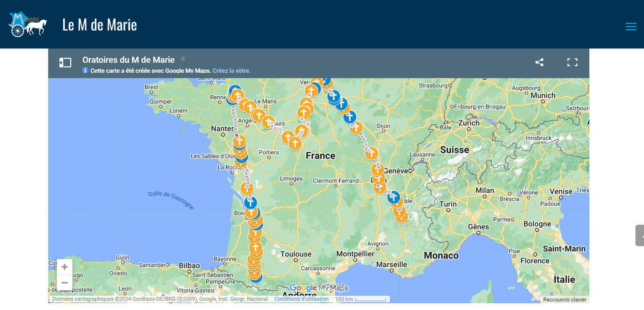Click the Poitiers city label
This screenshot has width=644, height=310.
(269, 152)
